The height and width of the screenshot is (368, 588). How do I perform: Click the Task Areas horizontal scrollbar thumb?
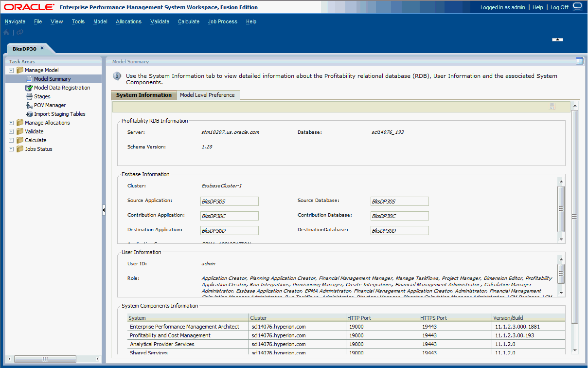(x=45, y=359)
